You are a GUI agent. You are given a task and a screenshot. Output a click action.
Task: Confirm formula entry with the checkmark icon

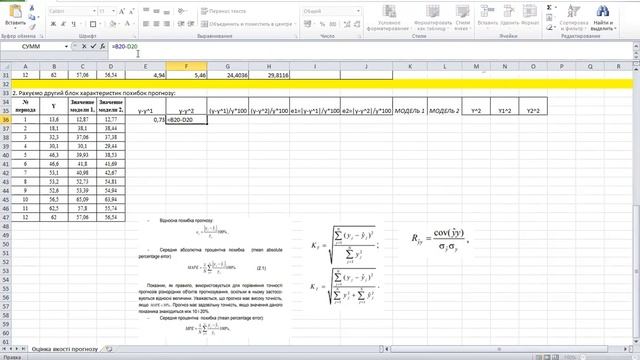pyautogui.click(x=93, y=47)
